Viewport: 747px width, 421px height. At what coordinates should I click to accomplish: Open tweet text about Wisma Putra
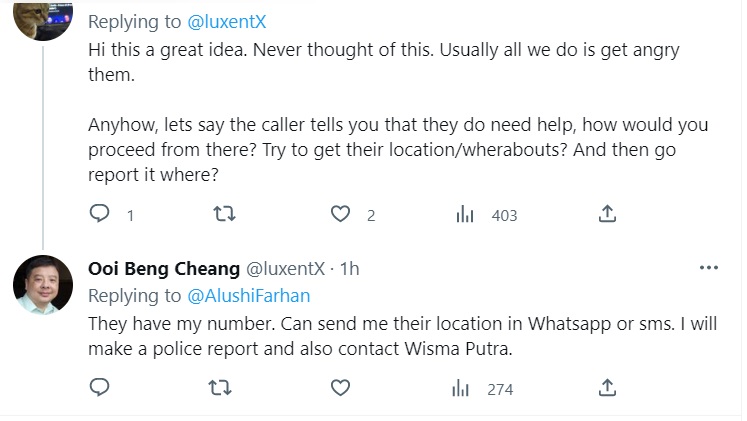click(400, 336)
